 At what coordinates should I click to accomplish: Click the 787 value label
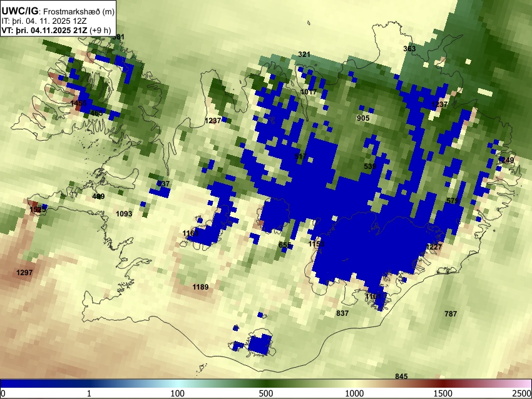point(451,314)
